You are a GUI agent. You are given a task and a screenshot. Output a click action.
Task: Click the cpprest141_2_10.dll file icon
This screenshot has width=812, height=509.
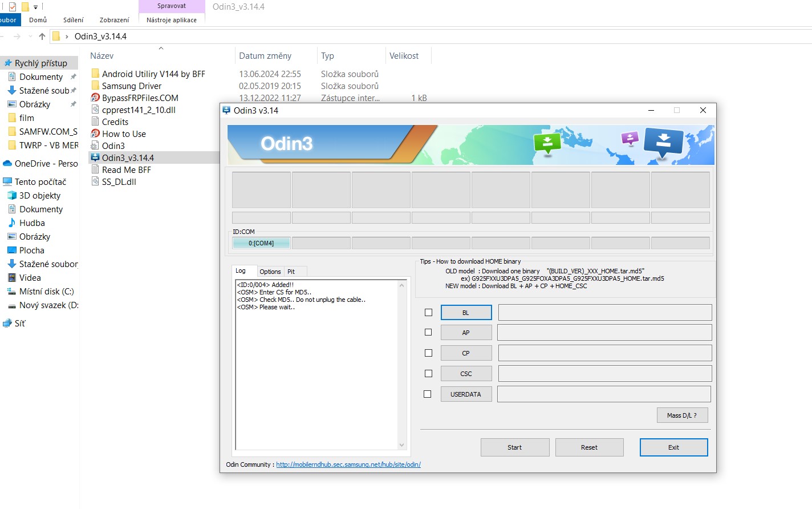click(x=95, y=110)
